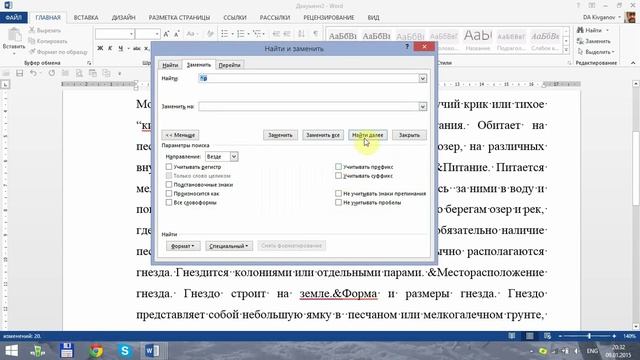Check Не учитывать пробелы option
Viewport: 640px width, 360px height.
338,202
